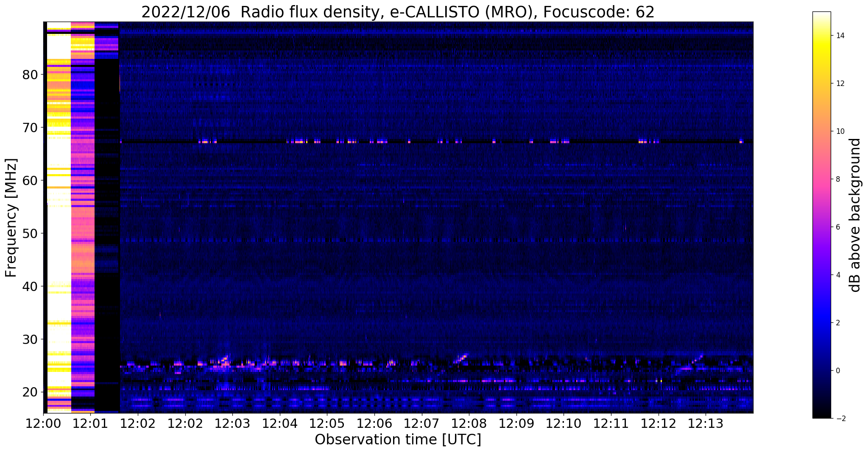Click the 12:12 time tick label
Image resolution: width=868 pixels, height=452 pixels.
pyautogui.click(x=659, y=423)
